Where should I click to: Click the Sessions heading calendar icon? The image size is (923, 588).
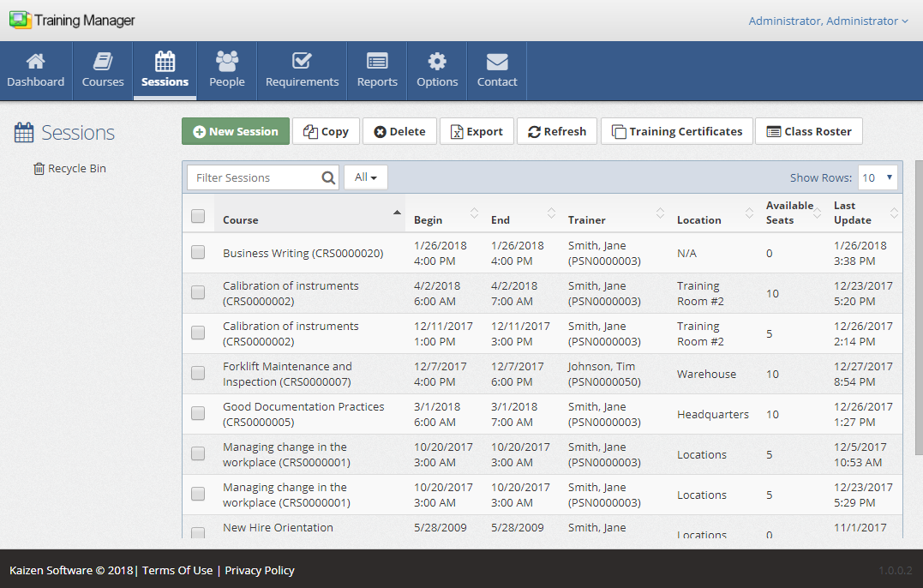(x=24, y=133)
